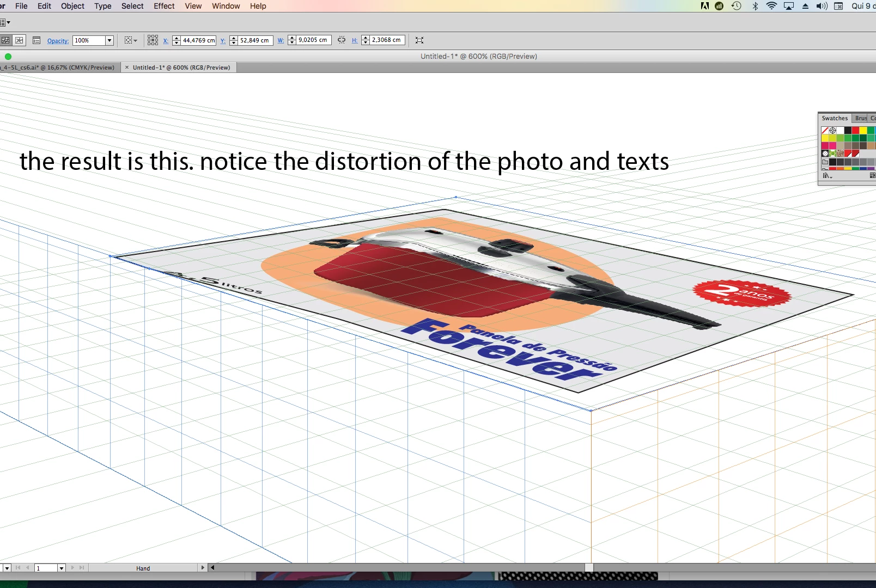Click the Y value field 52,849 cm
This screenshot has height=588, width=876.
[x=255, y=40]
